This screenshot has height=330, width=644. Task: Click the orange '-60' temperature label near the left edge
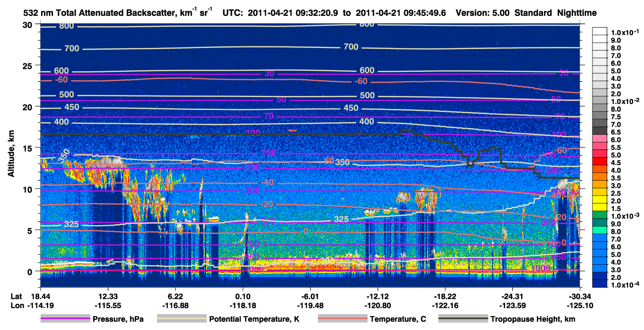(x=61, y=80)
